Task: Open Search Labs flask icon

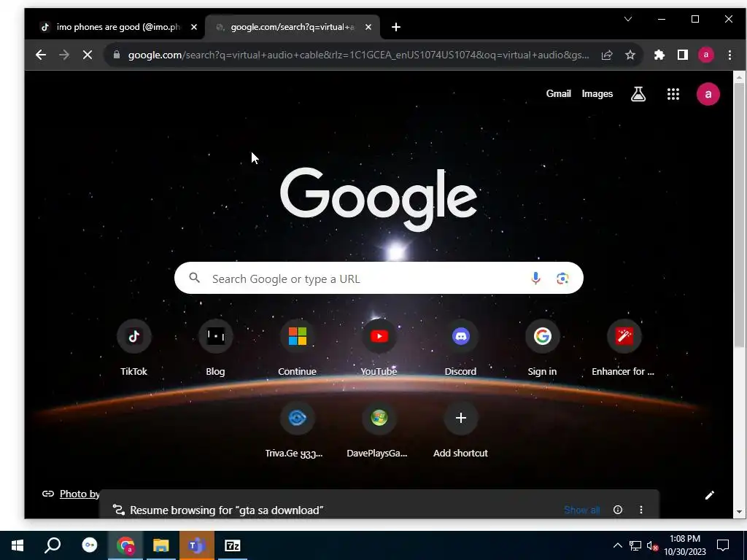Action: (638, 94)
